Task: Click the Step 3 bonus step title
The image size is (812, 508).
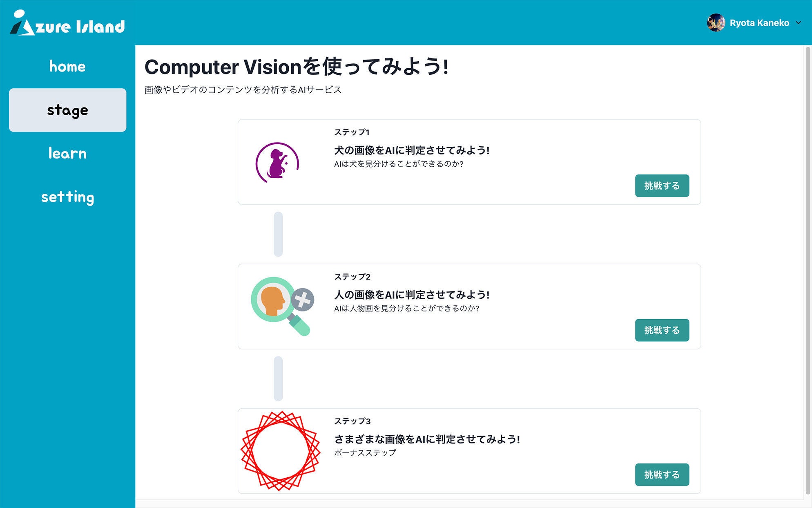Action: pos(426,439)
